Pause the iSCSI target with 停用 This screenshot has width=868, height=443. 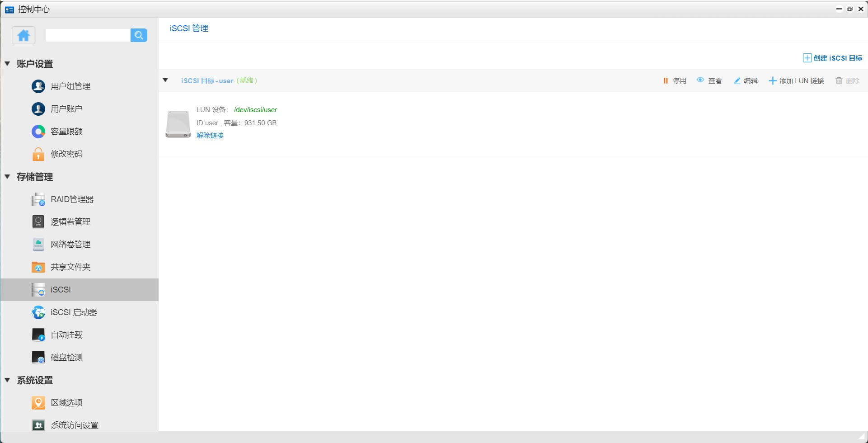tap(675, 81)
